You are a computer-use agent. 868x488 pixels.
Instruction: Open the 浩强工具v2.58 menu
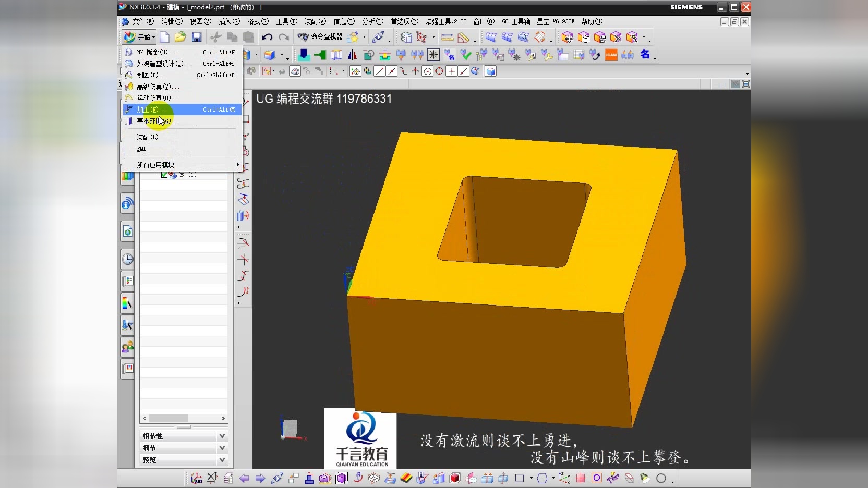pyautogui.click(x=446, y=21)
